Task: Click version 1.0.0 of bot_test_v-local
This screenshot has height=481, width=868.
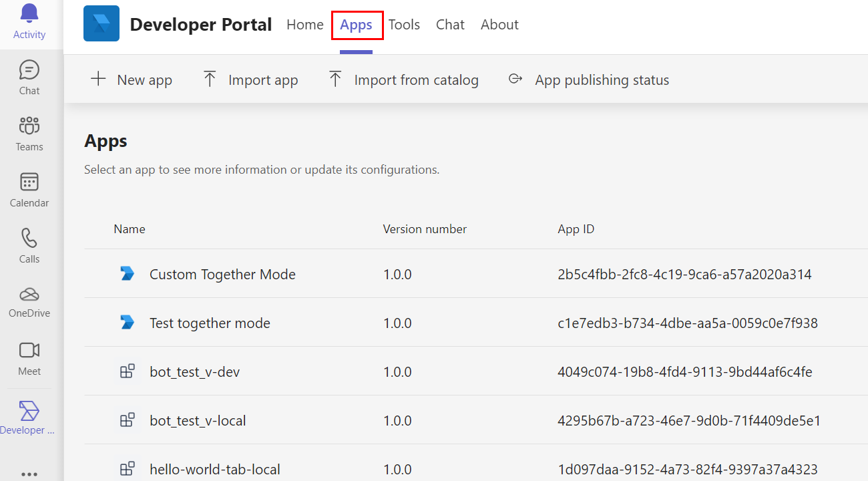Action: click(x=397, y=421)
